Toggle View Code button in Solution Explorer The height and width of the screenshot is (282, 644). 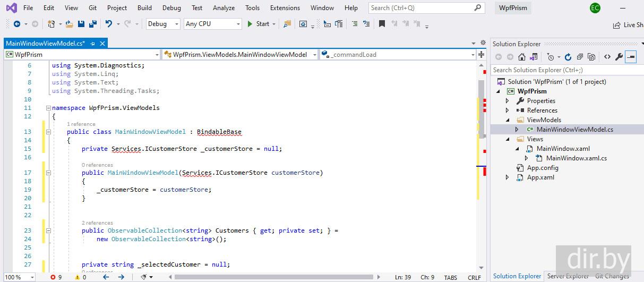pyautogui.click(x=607, y=57)
